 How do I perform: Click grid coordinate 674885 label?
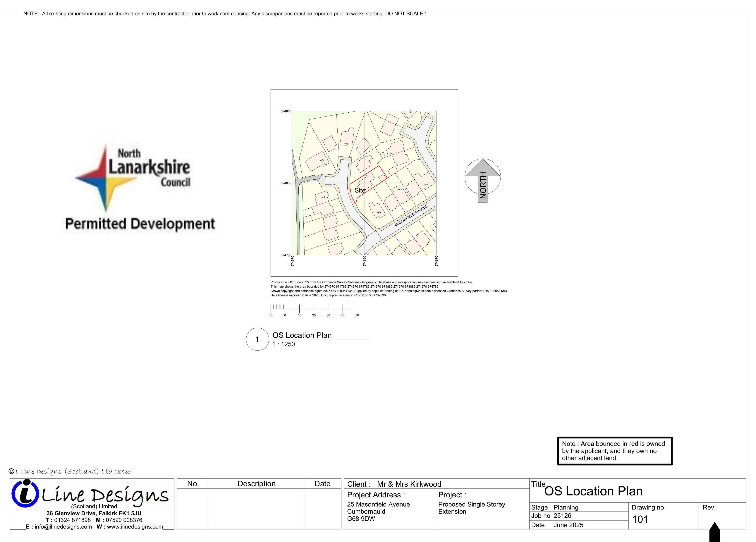tap(286, 111)
